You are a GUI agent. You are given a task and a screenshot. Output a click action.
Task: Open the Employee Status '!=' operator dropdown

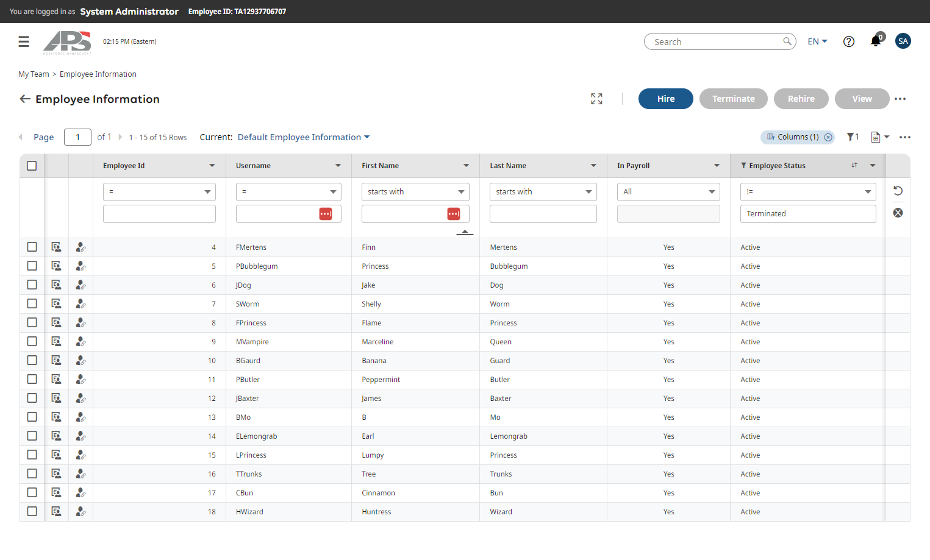(x=808, y=192)
